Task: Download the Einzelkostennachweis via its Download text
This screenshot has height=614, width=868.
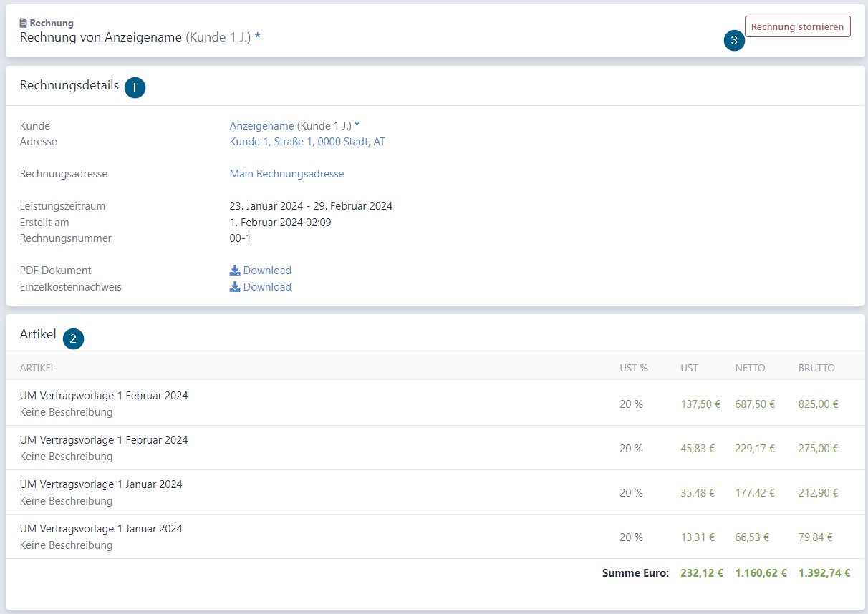Action: [x=267, y=287]
